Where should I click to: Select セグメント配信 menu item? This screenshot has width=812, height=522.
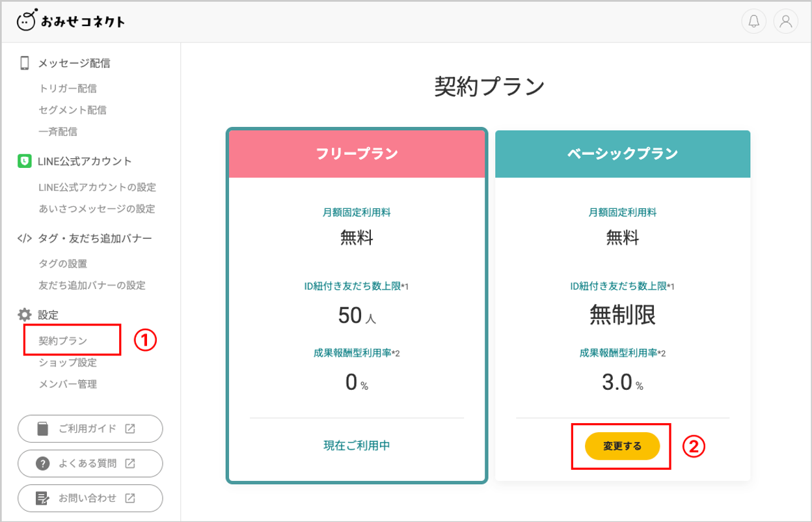point(72,110)
